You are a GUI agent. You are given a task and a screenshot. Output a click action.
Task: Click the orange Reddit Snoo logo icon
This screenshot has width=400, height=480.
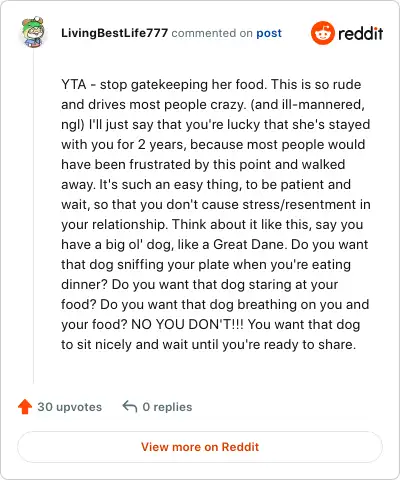coord(322,33)
